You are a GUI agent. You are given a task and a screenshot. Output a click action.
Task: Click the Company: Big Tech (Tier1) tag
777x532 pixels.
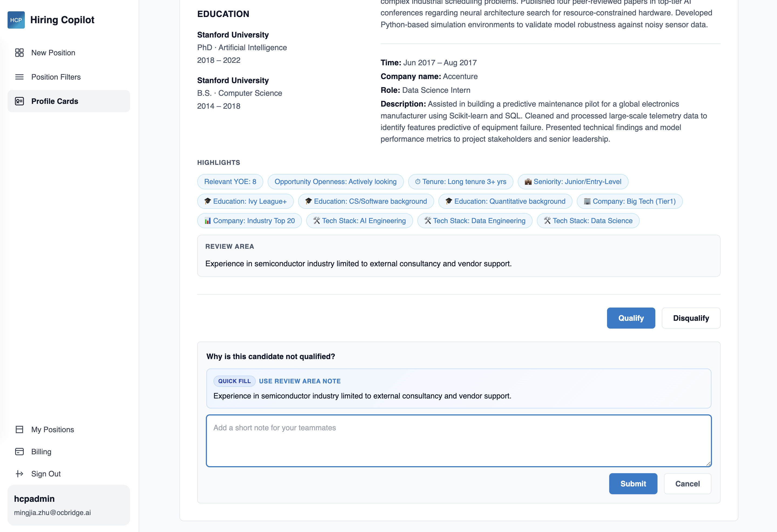pos(629,201)
